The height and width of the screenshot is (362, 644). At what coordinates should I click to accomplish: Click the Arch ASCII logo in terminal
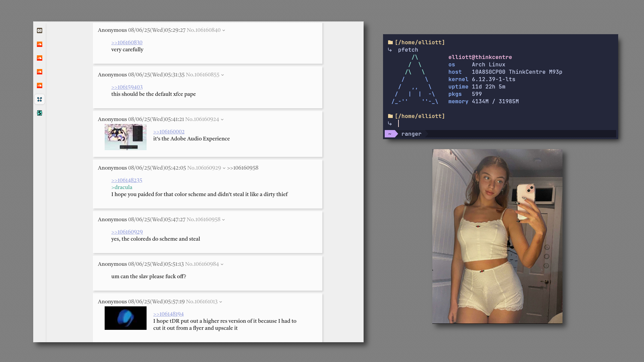[415, 79]
